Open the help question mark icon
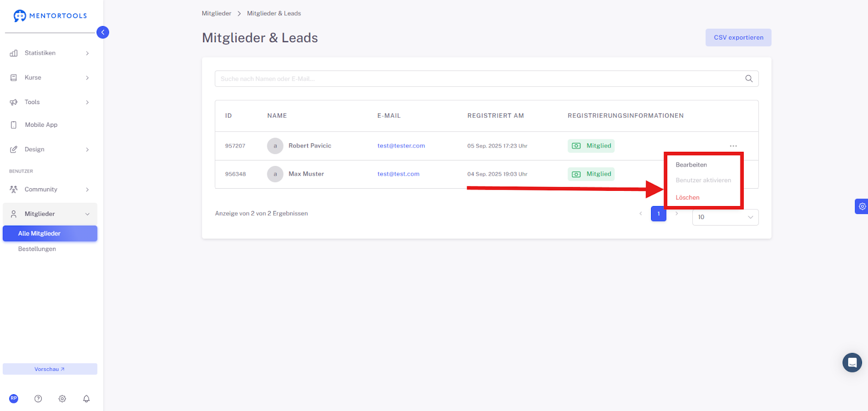Viewport: 868px width, 411px height. [38, 399]
